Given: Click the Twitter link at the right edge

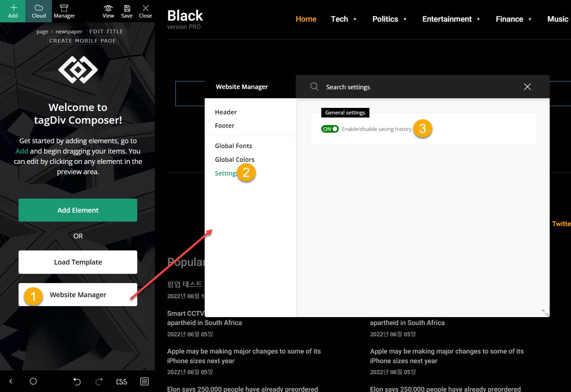Looking at the screenshot, I should coord(561,224).
